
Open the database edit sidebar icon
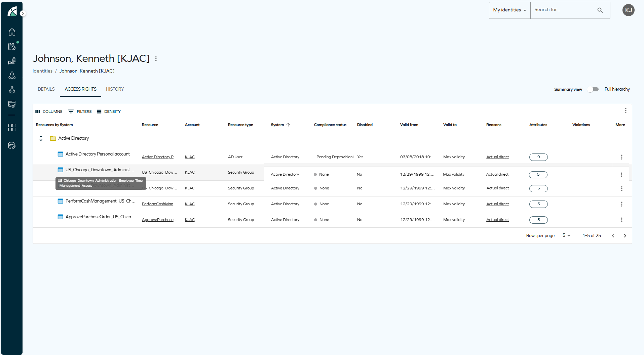click(x=12, y=146)
